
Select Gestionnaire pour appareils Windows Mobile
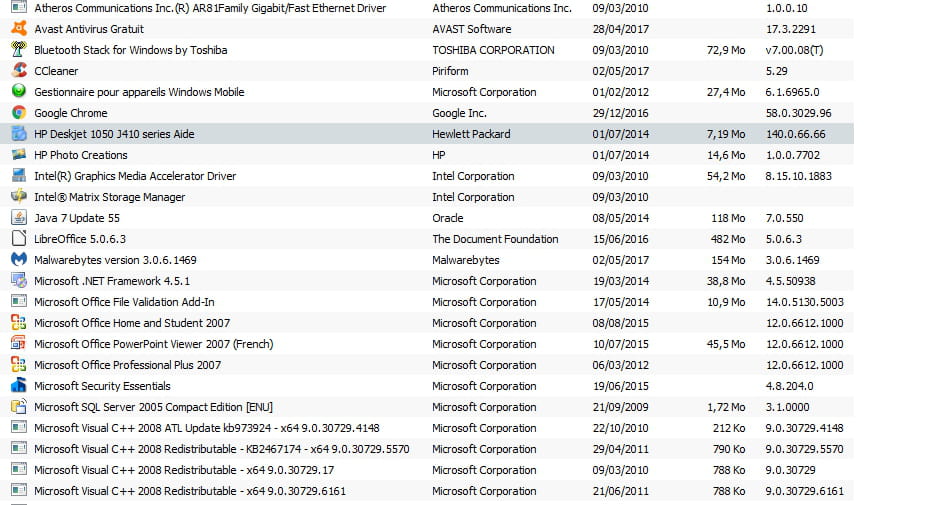[139, 92]
